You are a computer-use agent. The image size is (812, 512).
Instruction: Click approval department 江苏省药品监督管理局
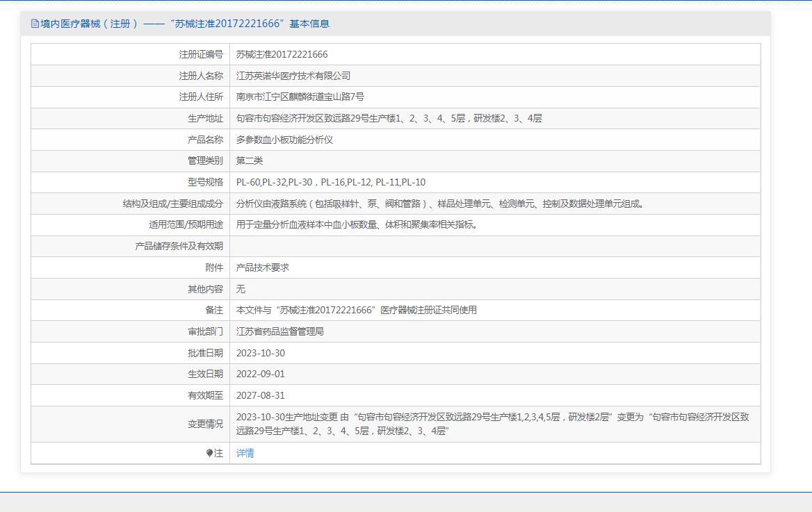[x=279, y=332]
